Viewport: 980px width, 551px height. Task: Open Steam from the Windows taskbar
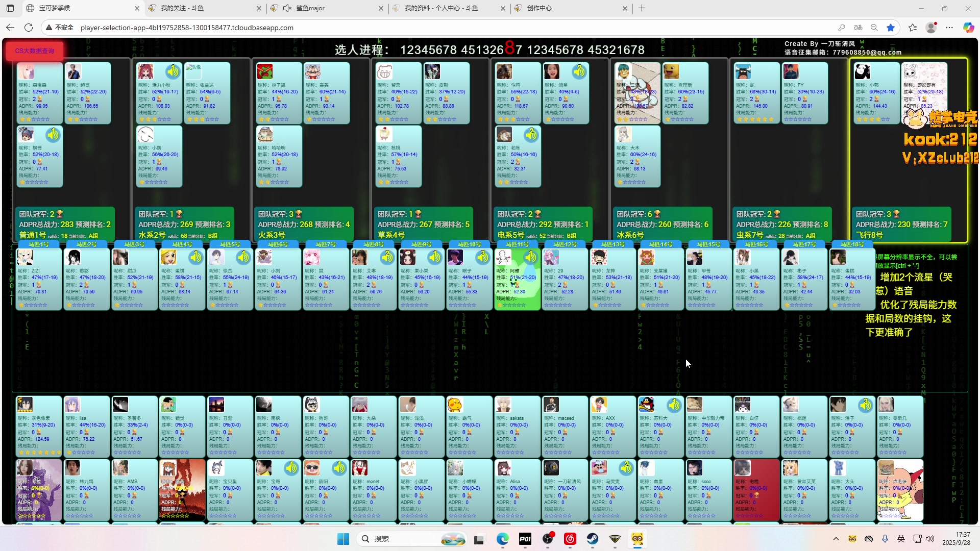pos(592,539)
